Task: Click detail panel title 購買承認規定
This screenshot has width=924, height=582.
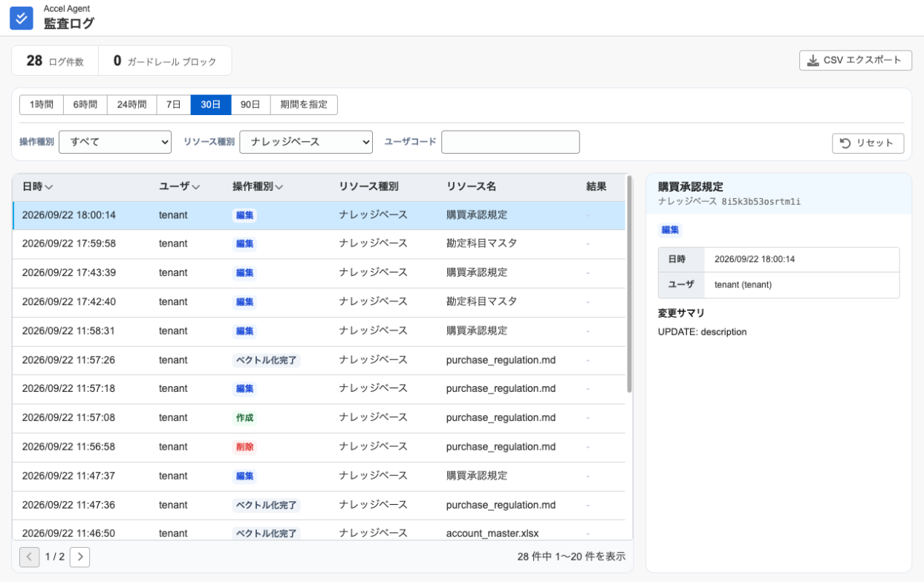Action: (x=691, y=187)
